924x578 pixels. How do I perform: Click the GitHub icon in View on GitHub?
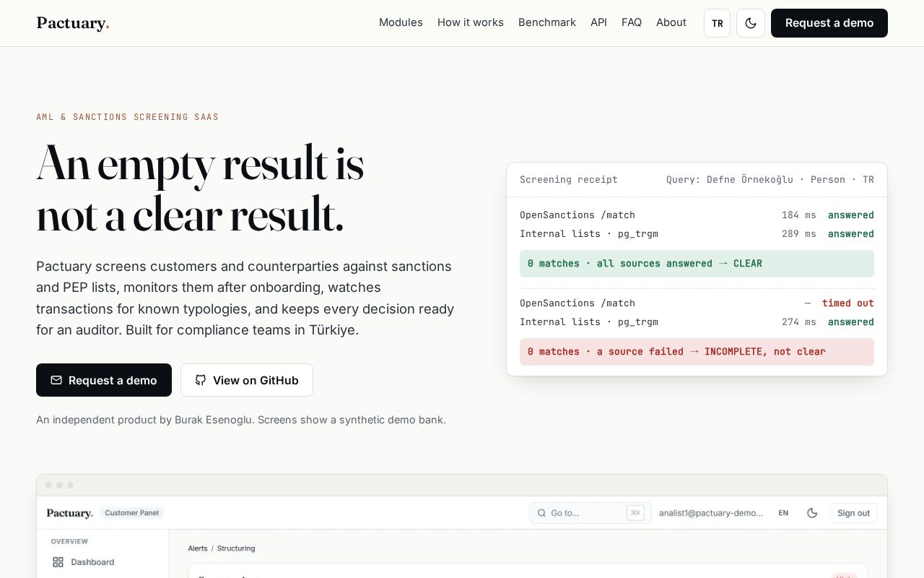(x=201, y=380)
